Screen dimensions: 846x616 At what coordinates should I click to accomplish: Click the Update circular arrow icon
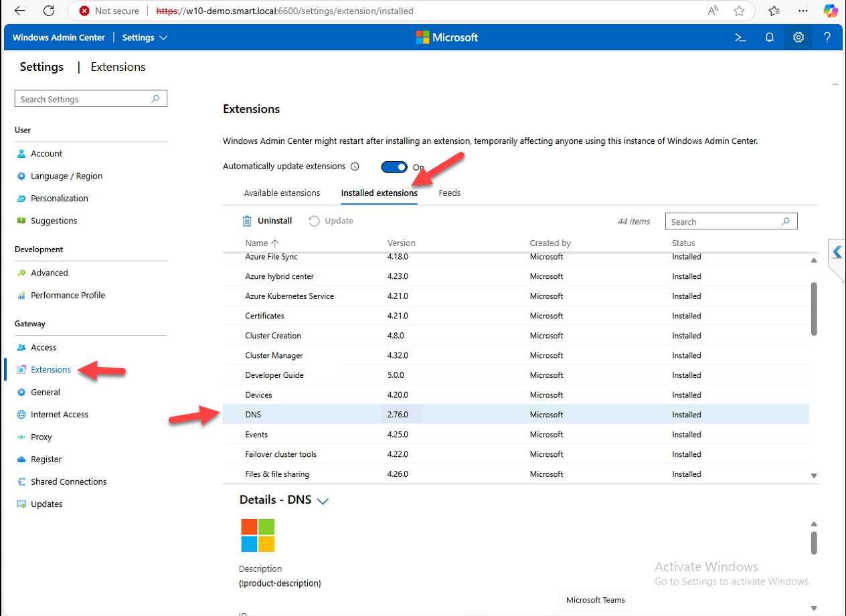point(314,221)
